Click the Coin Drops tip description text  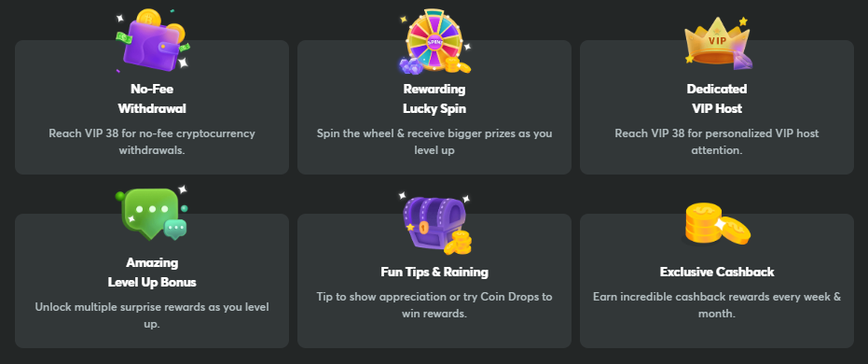pos(434,304)
